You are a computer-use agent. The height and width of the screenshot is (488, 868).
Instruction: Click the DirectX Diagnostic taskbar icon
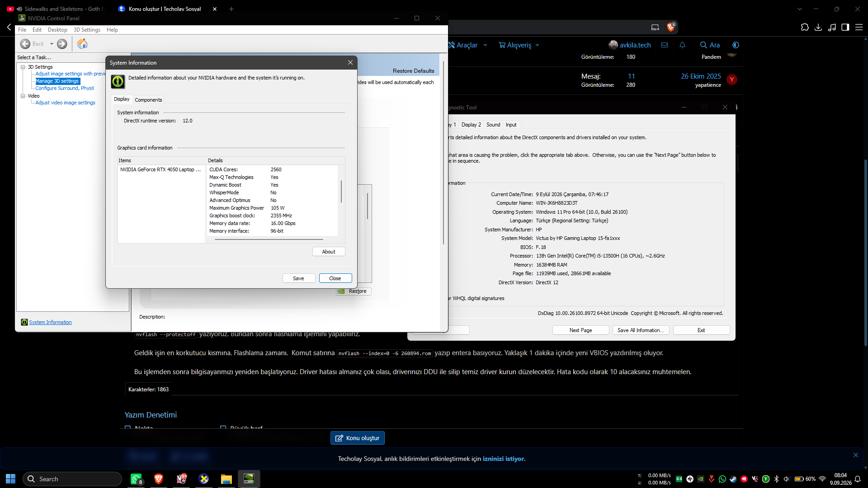(x=204, y=479)
